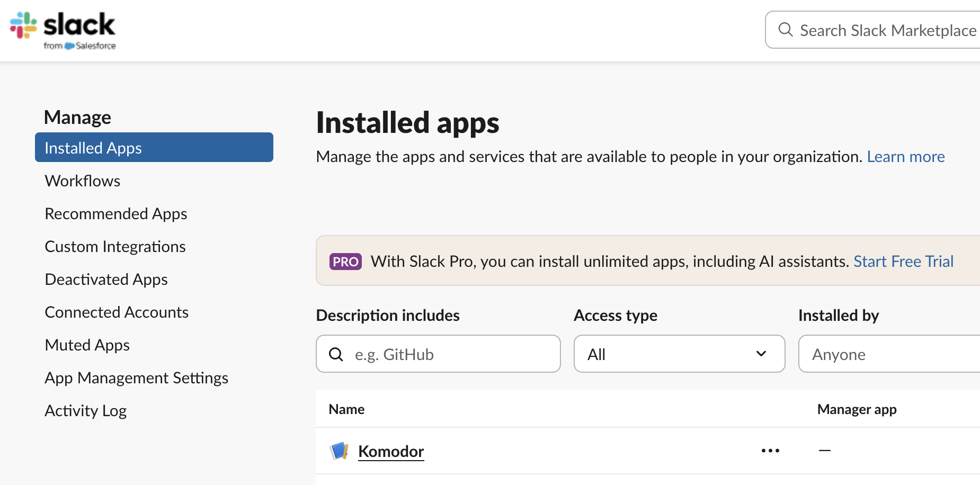980x485 pixels.
Task: Click the PRO badge in banner
Action: 345,262
